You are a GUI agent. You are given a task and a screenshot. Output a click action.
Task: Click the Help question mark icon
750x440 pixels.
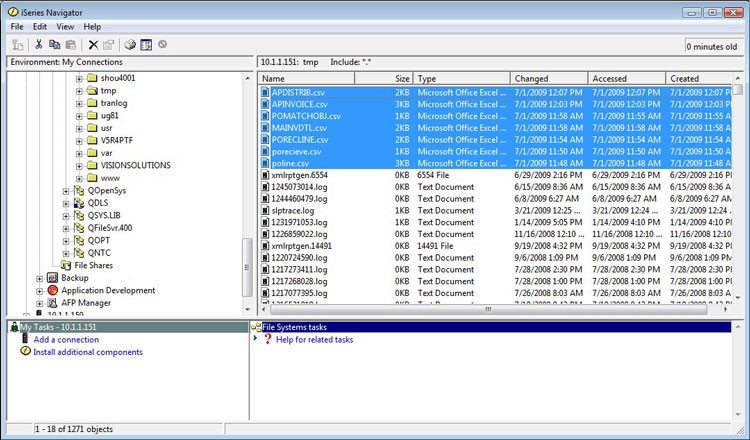click(268, 339)
